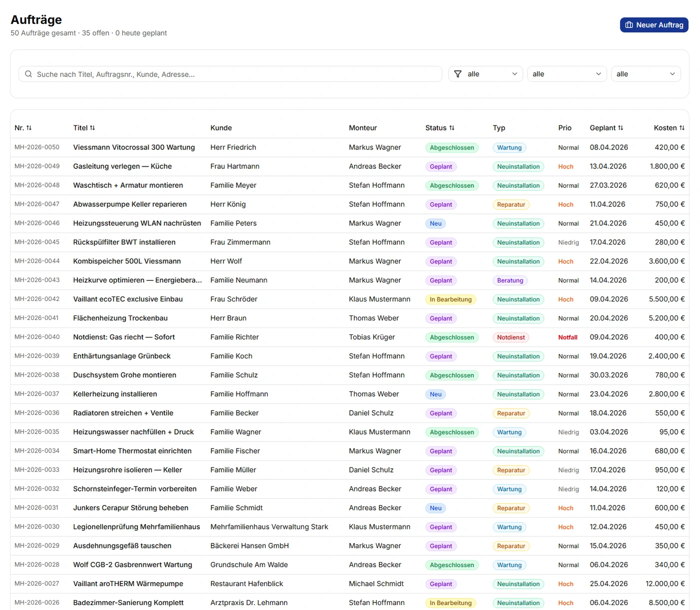
Task: Click cost 8.500,00 € for Badezimmer-Sanierung
Action: click(667, 603)
